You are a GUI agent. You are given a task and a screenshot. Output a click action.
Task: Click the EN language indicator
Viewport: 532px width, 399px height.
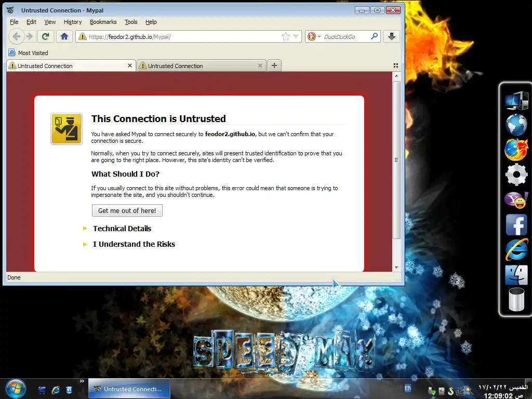[x=408, y=388]
